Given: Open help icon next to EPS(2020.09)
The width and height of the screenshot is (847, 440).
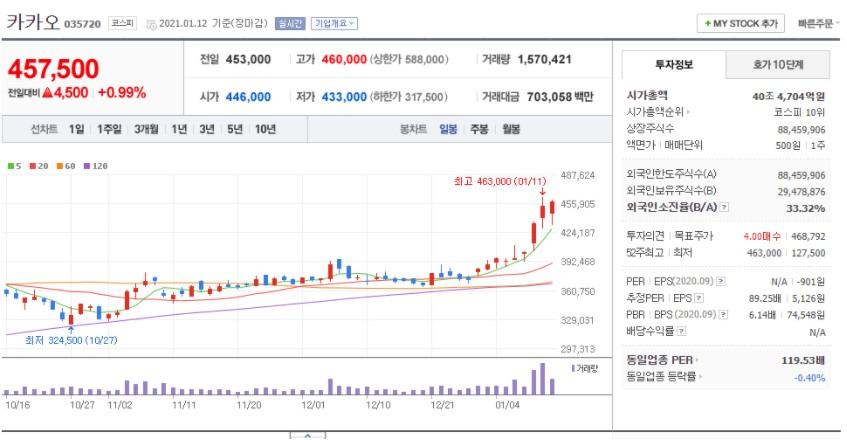Looking at the screenshot, I should pyautogui.click(x=721, y=281).
